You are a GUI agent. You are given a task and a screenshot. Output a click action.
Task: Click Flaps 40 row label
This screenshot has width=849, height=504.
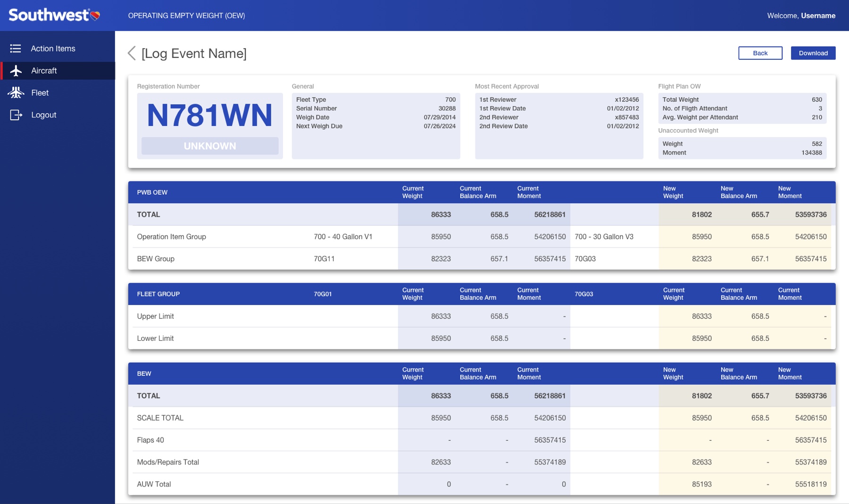click(x=150, y=440)
